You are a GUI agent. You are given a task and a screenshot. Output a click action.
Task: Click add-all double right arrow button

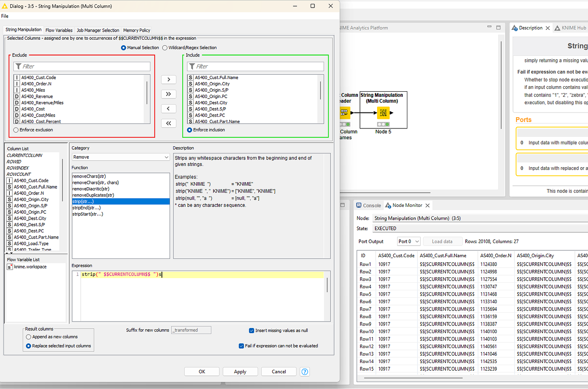coord(169,94)
